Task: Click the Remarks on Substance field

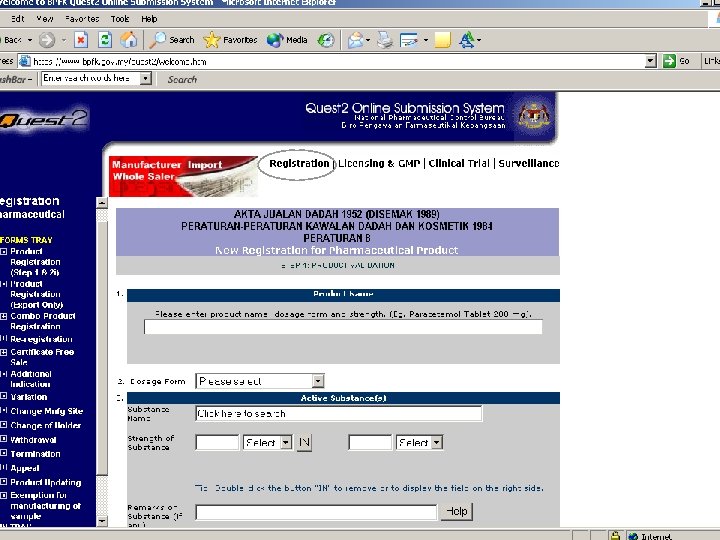Action: tap(316, 512)
